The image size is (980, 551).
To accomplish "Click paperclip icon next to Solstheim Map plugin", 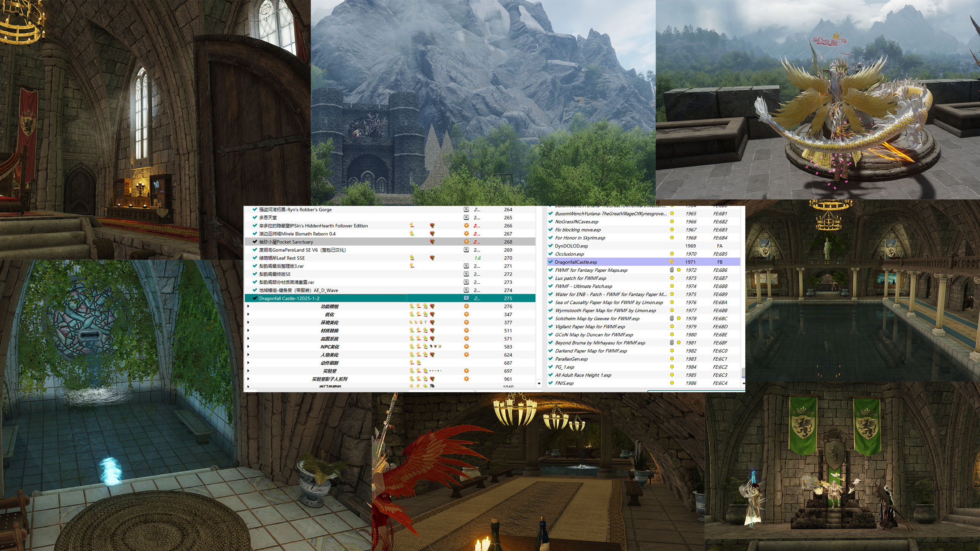I will (671, 318).
